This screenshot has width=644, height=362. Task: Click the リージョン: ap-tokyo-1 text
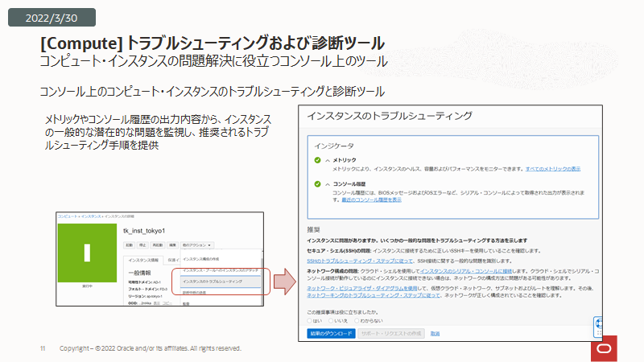point(146,296)
